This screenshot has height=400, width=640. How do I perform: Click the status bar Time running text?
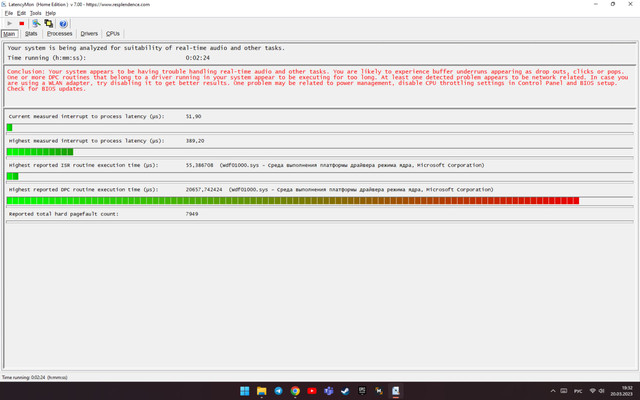(35, 378)
